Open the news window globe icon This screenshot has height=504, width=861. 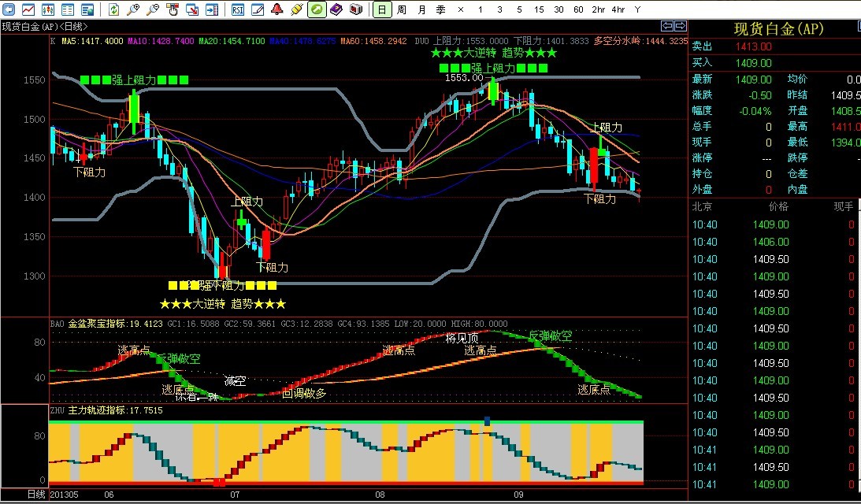coord(87,9)
